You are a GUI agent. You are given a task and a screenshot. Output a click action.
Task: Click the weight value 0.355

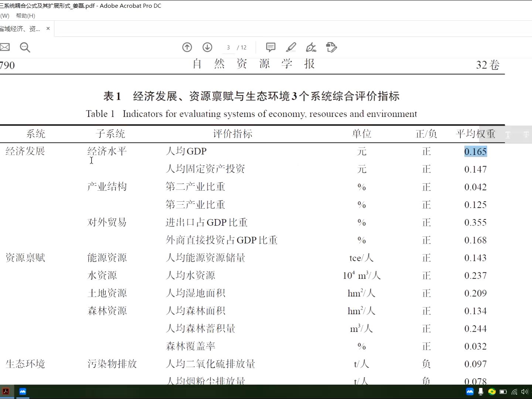click(475, 222)
